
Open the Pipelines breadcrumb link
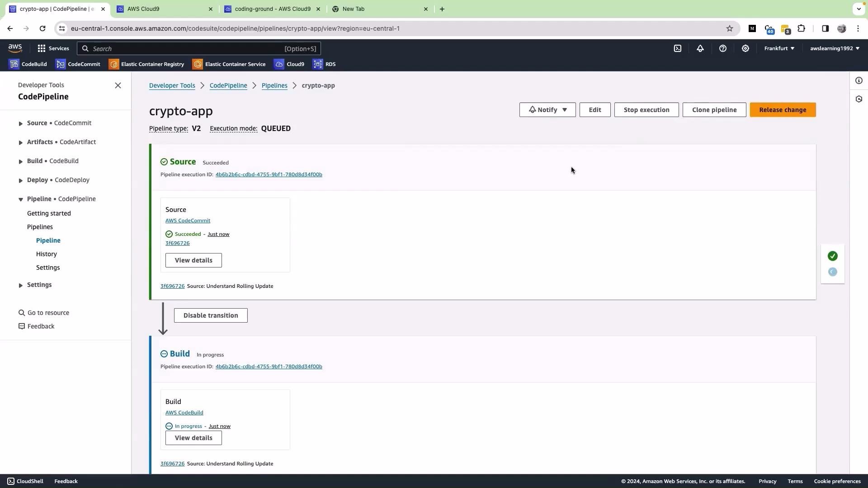(x=274, y=85)
